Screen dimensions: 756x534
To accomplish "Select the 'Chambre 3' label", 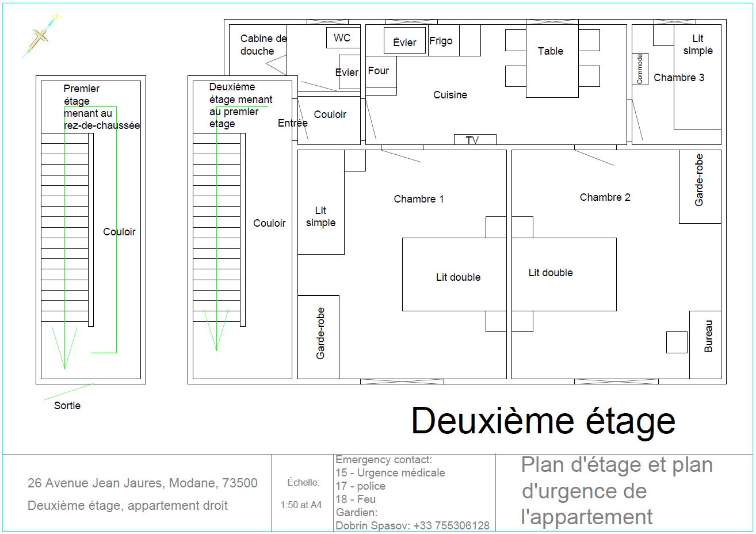I will [x=679, y=78].
